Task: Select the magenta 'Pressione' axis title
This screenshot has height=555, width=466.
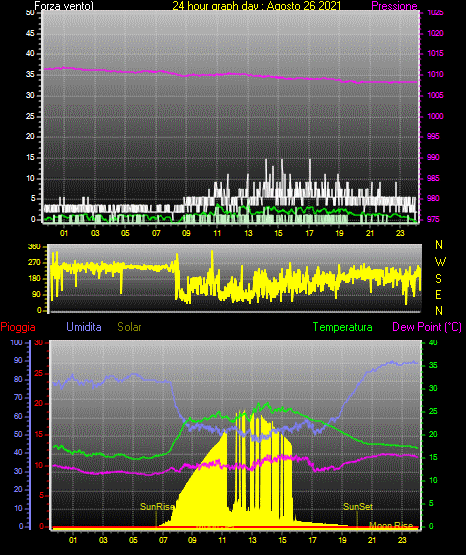Action: coord(394,6)
